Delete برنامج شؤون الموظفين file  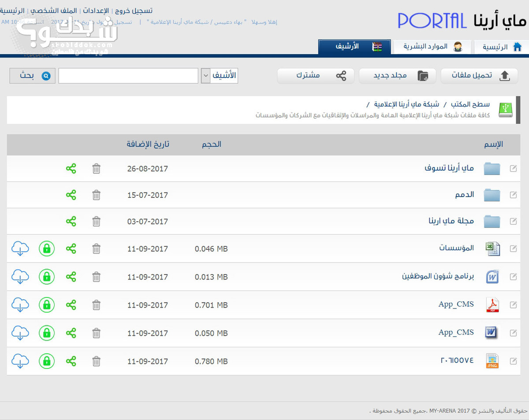(97, 277)
